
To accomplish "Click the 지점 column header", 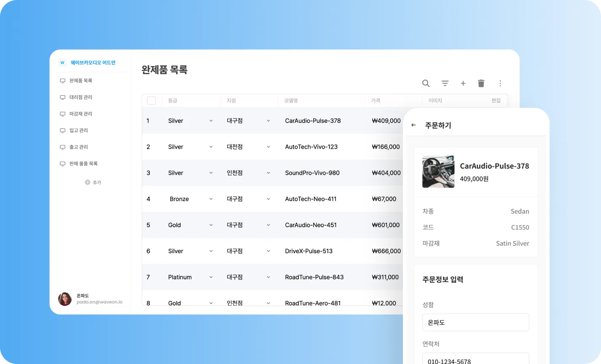I will pyautogui.click(x=231, y=101).
